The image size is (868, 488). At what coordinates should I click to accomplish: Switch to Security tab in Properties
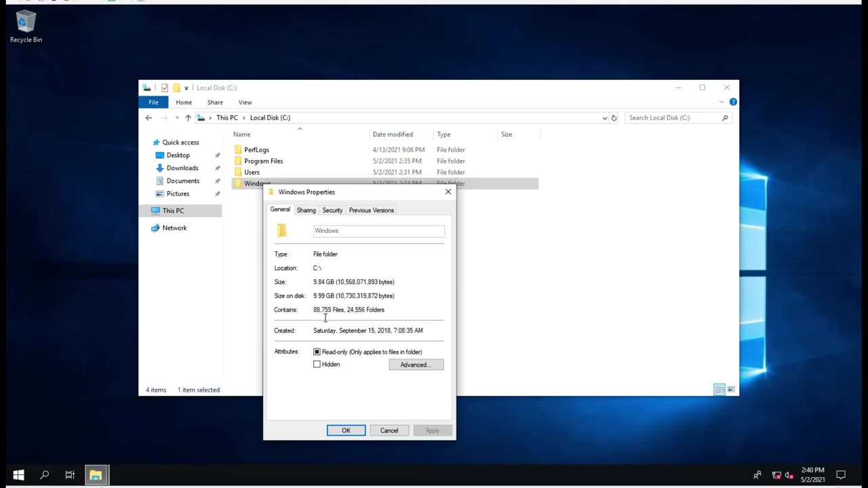click(x=332, y=210)
